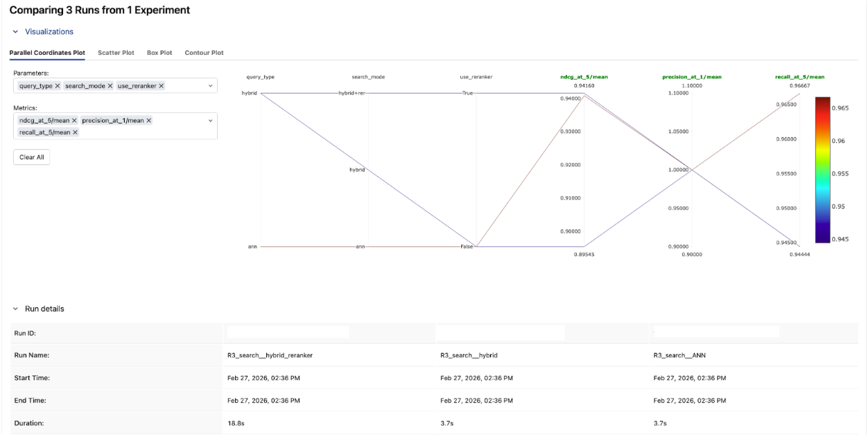Remove the recall_at_5/mean metric tag

point(75,132)
